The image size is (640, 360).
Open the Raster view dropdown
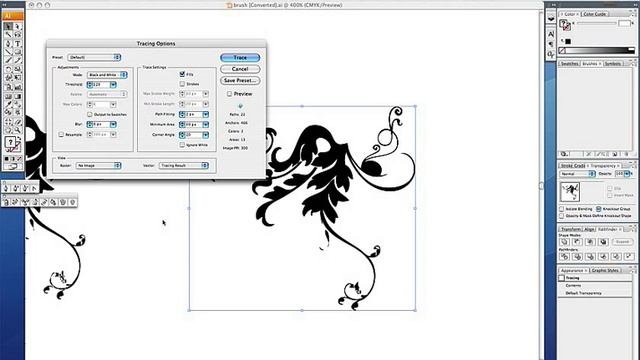98,165
